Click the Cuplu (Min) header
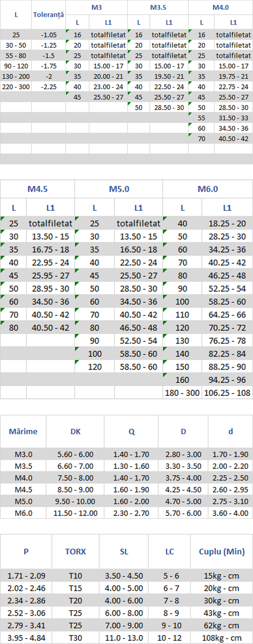 click(221, 551)
